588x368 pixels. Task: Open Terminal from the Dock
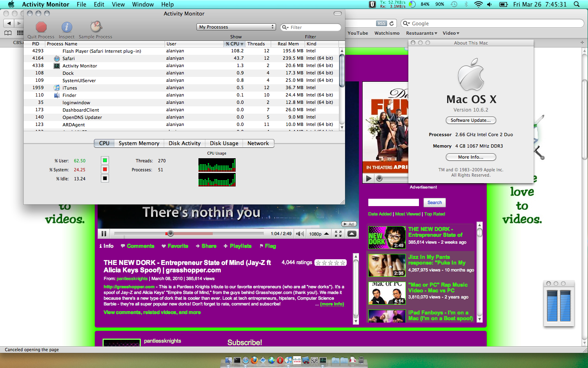(237, 360)
